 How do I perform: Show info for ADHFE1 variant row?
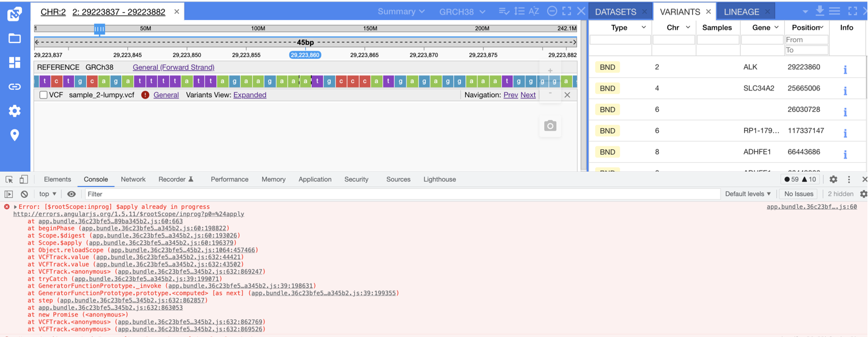click(x=845, y=155)
